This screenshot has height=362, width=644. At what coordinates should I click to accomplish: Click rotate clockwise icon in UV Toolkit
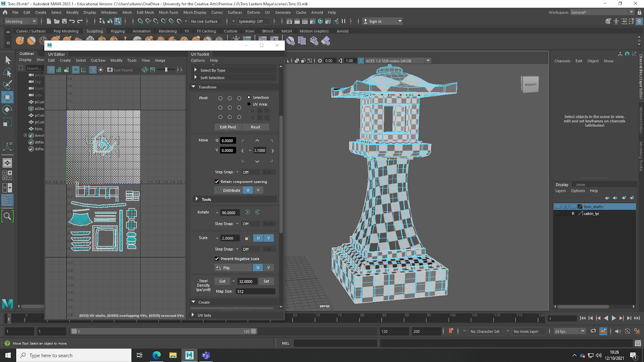pyautogui.click(x=257, y=212)
